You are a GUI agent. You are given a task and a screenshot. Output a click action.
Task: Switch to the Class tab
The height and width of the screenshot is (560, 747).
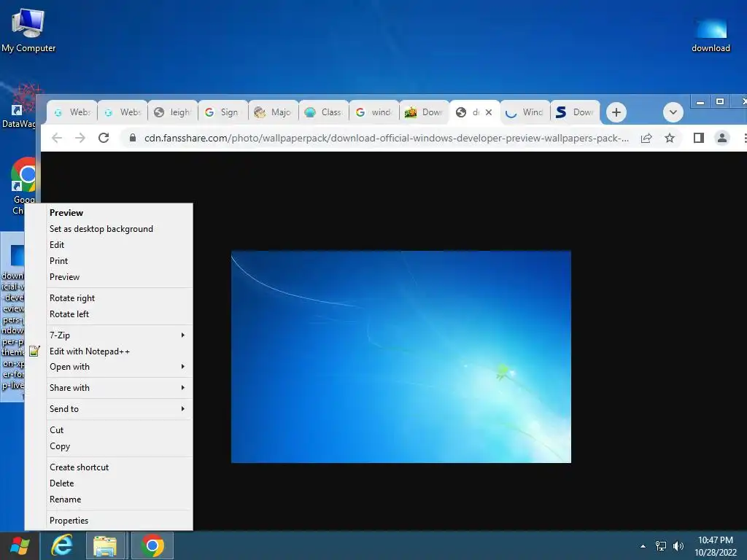click(325, 112)
